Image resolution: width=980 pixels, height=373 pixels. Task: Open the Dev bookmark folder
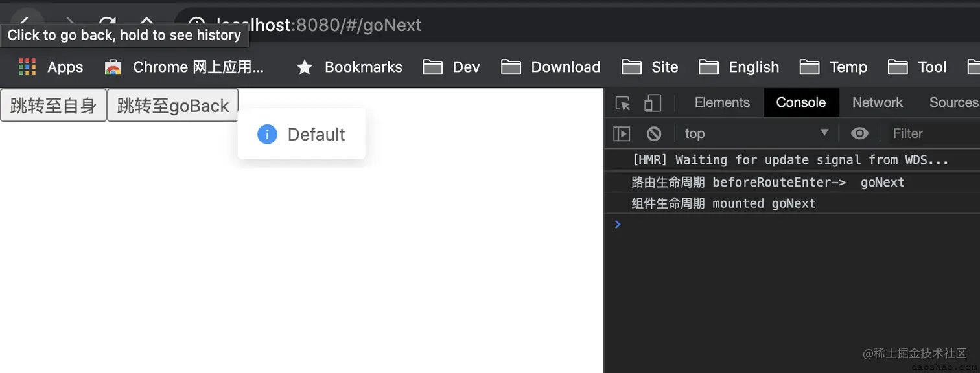tap(451, 67)
